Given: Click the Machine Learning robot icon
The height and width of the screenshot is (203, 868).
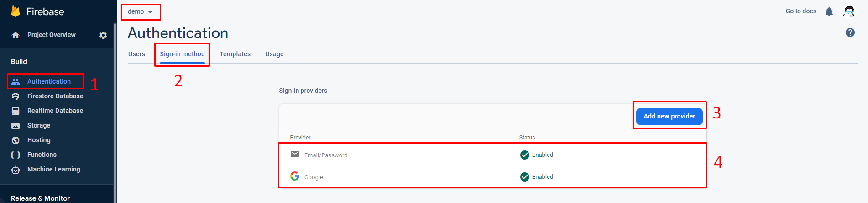Looking at the screenshot, I should 16,170.
